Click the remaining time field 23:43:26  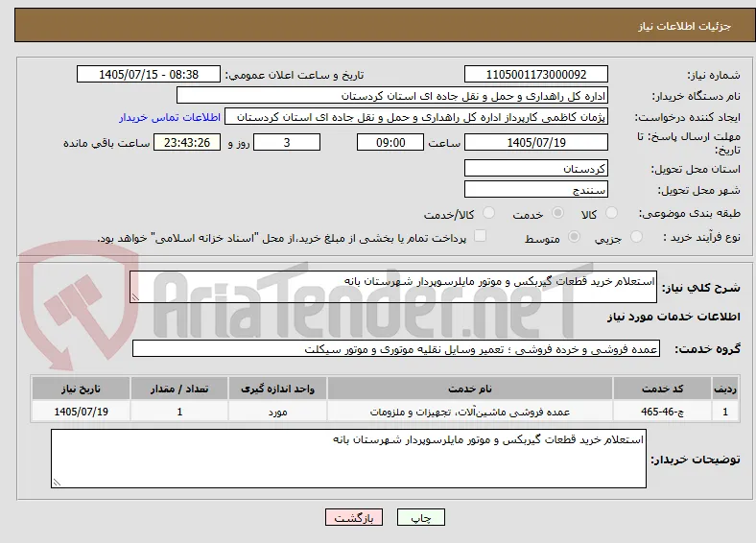(x=187, y=142)
